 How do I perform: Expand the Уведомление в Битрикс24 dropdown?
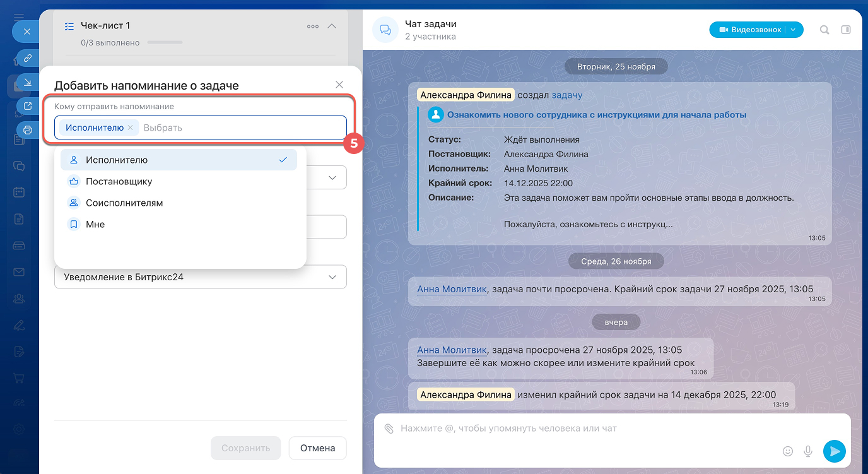(x=200, y=277)
